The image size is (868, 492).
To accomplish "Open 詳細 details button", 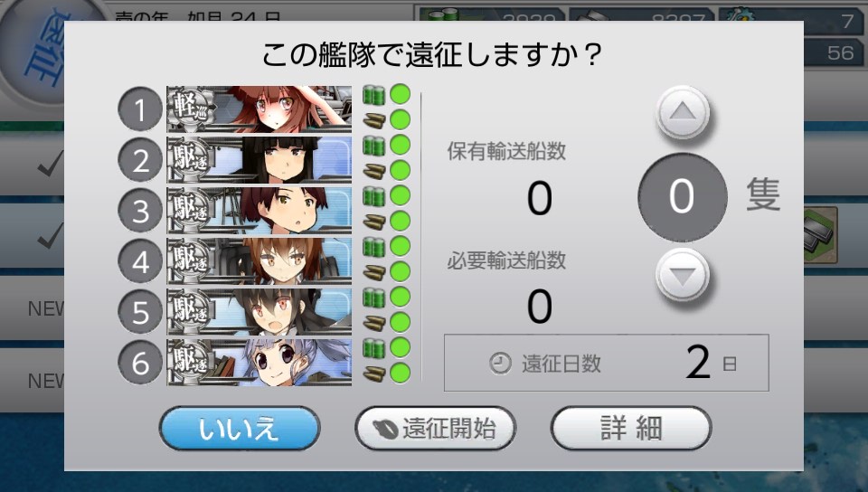I will [x=631, y=429].
